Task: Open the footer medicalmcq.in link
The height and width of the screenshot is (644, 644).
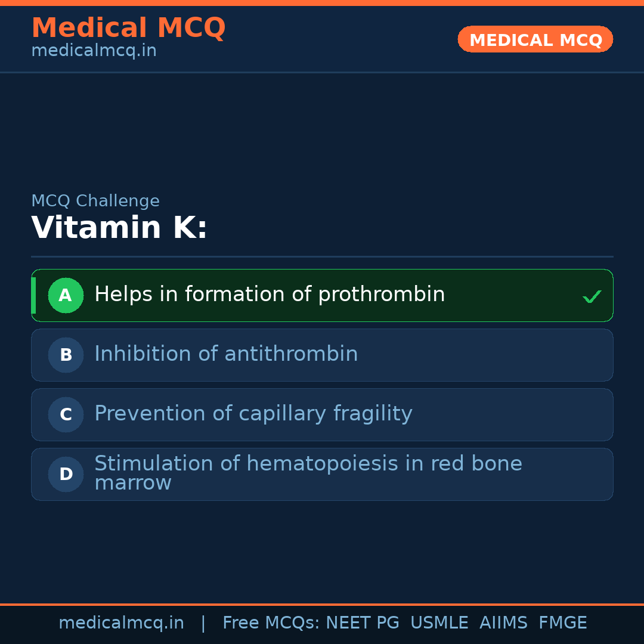Action: click(x=121, y=623)
